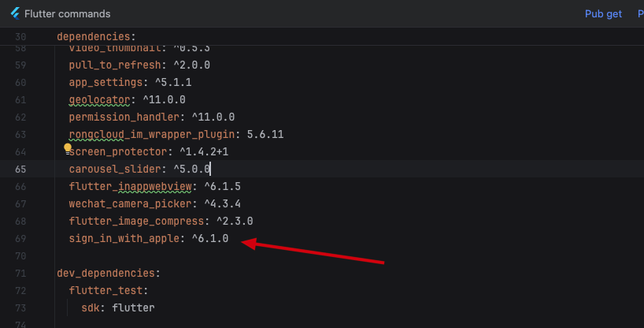This screenshot has height=328, width=644.
Task: Click the carousel_slider dependency name
Action: click(x=112, y=169)
